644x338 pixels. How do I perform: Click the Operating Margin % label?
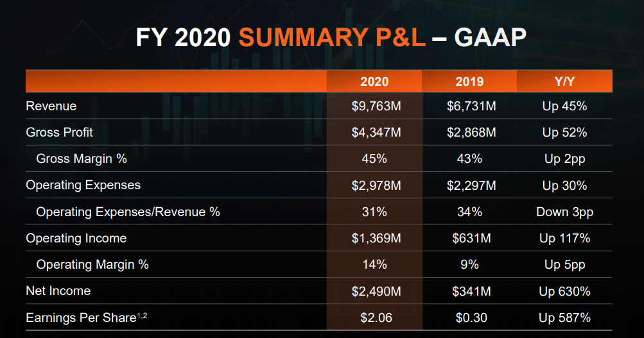[92, 265]
